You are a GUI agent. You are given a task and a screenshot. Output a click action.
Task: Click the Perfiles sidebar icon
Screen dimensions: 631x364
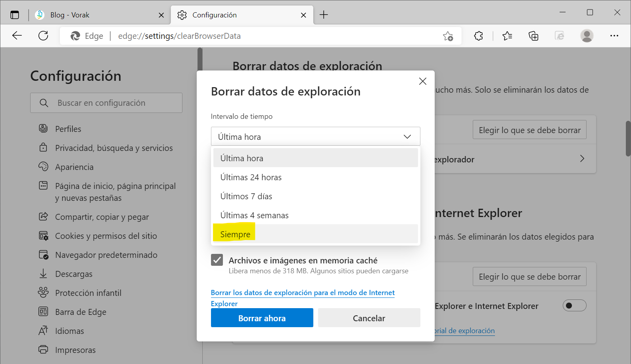click(x=43, y=128)
